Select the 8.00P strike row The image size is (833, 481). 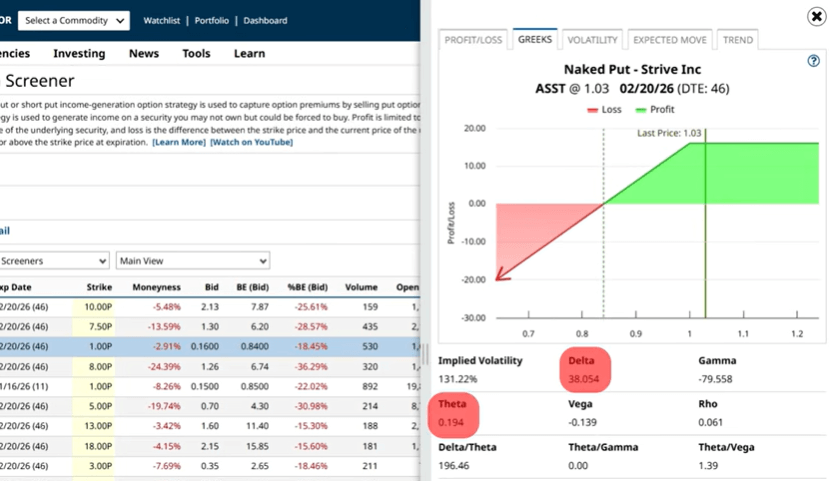[x=96, y=366]
